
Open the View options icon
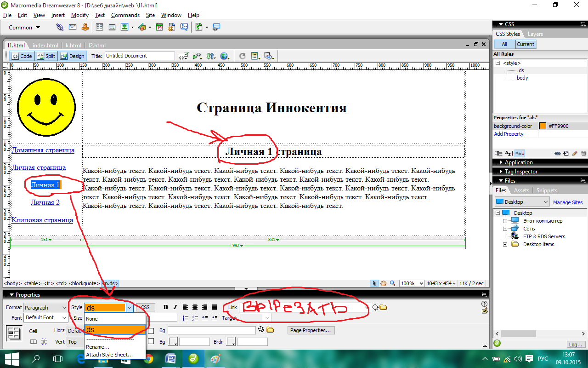tap(255, 56)
